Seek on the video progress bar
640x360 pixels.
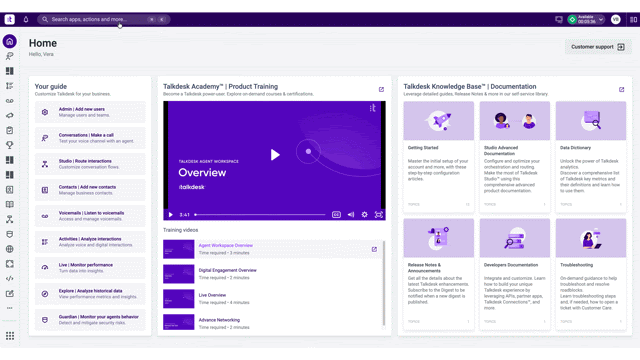tap(260, 214)
